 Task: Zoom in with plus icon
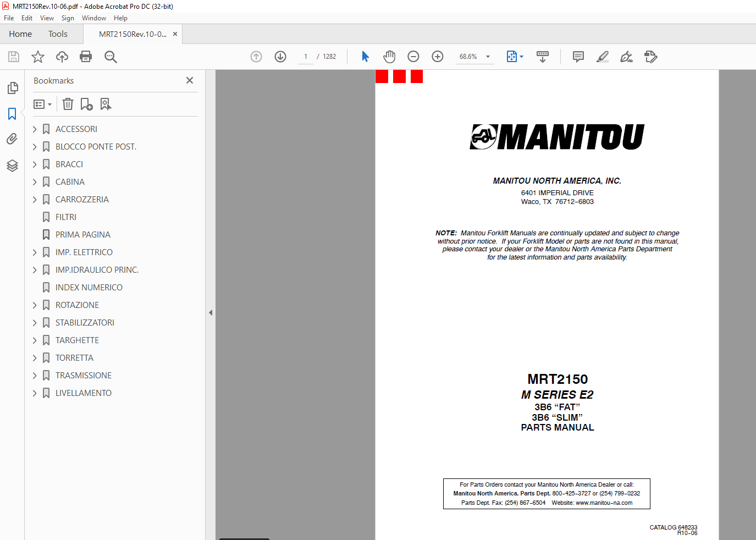pos(438,57)
